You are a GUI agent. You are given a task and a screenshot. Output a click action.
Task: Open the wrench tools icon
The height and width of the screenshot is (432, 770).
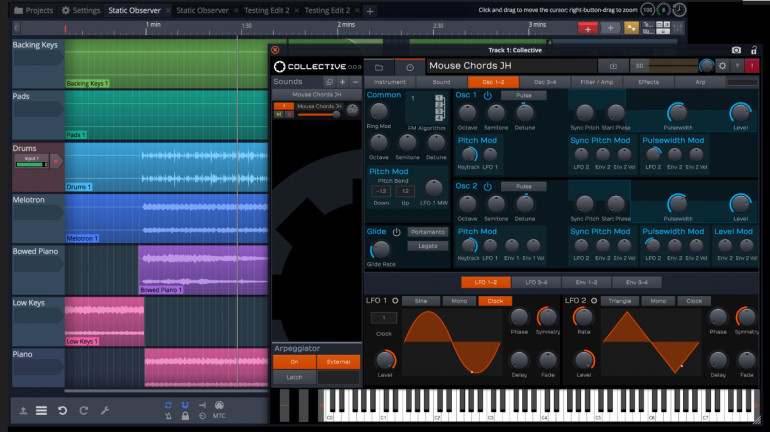pyautogui.click(x=105, y=410)
